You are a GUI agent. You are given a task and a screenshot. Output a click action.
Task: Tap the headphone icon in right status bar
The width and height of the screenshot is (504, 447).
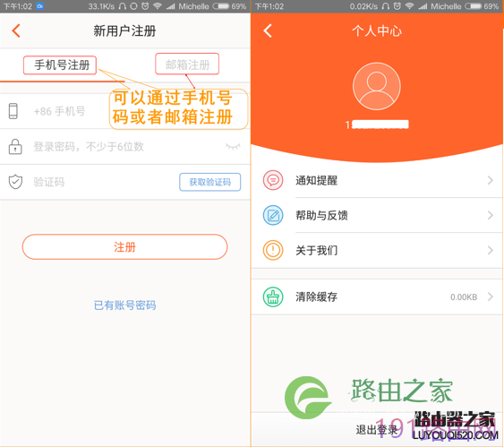coord(386,6)
